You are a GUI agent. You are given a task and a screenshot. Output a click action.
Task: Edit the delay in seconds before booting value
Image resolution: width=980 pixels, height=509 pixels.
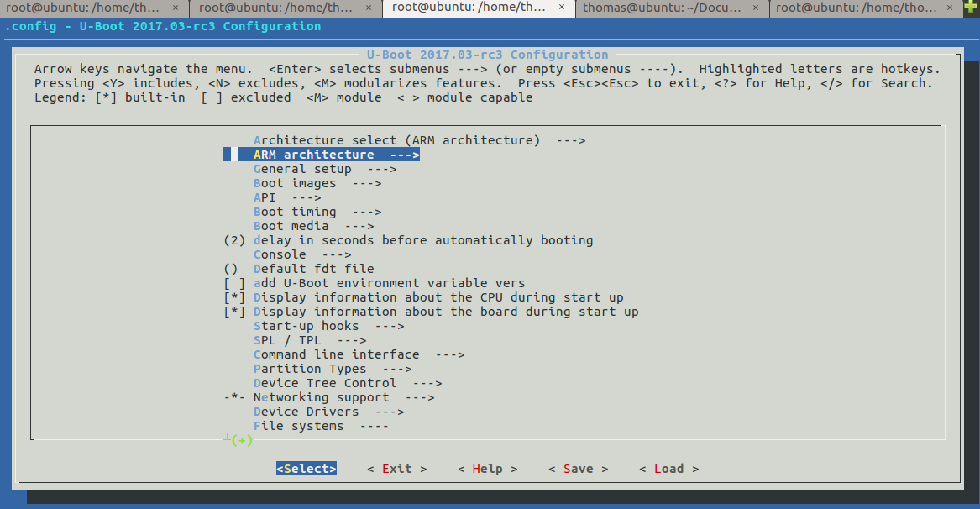point(422,241)
